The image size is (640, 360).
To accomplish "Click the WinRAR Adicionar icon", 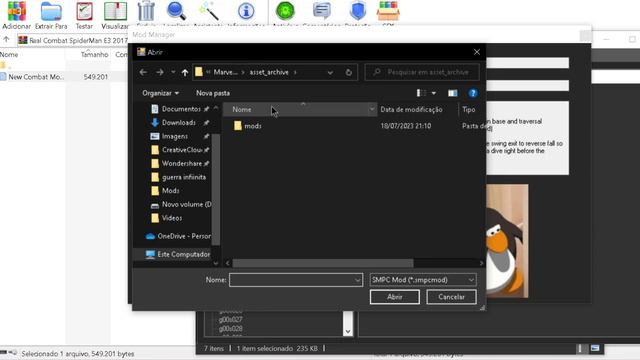I will pyautogui.click(x=16, y=11).
